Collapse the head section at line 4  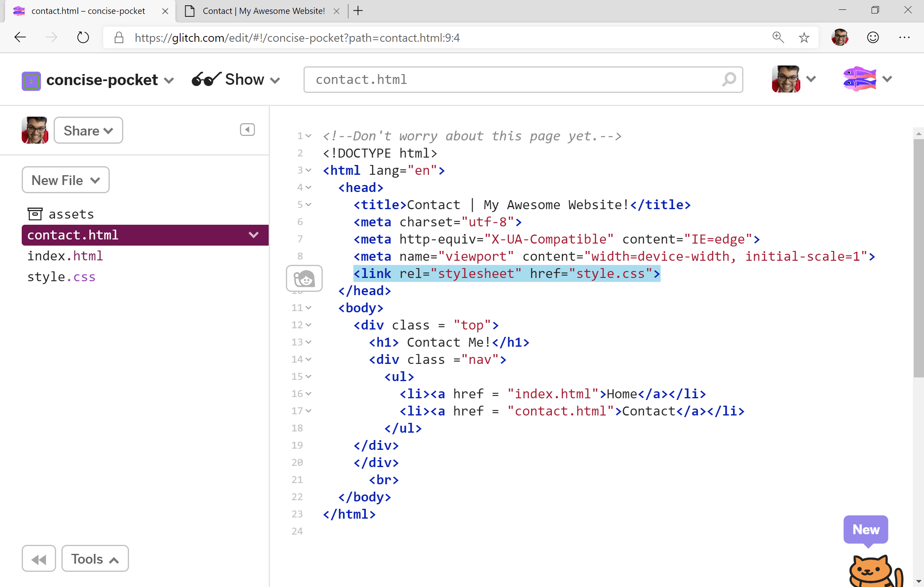(x=309, y=187)
